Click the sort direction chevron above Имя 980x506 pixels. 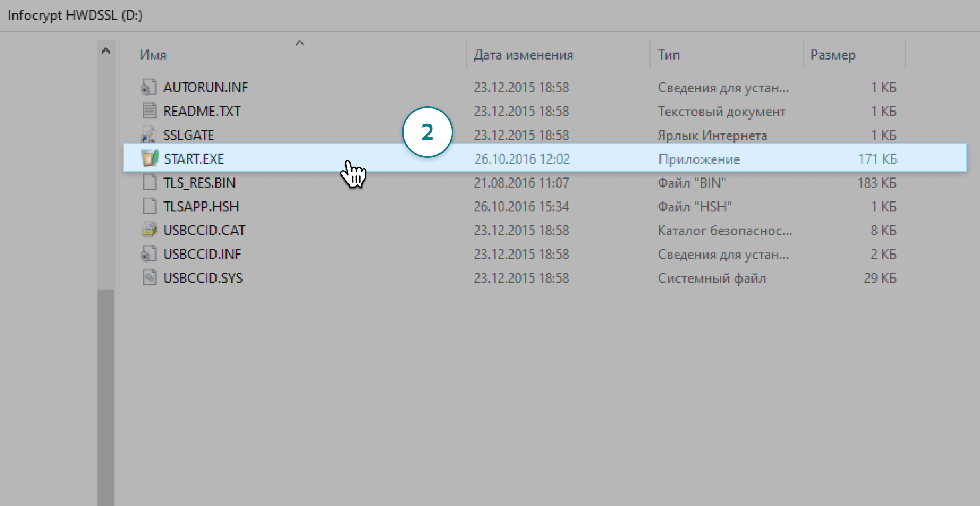point(300,43)
